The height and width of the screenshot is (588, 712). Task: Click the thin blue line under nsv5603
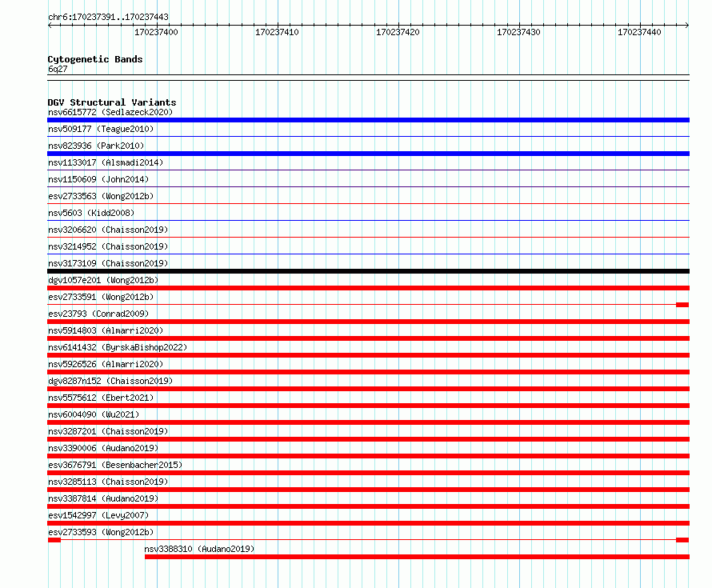click(x=368, y=220)
